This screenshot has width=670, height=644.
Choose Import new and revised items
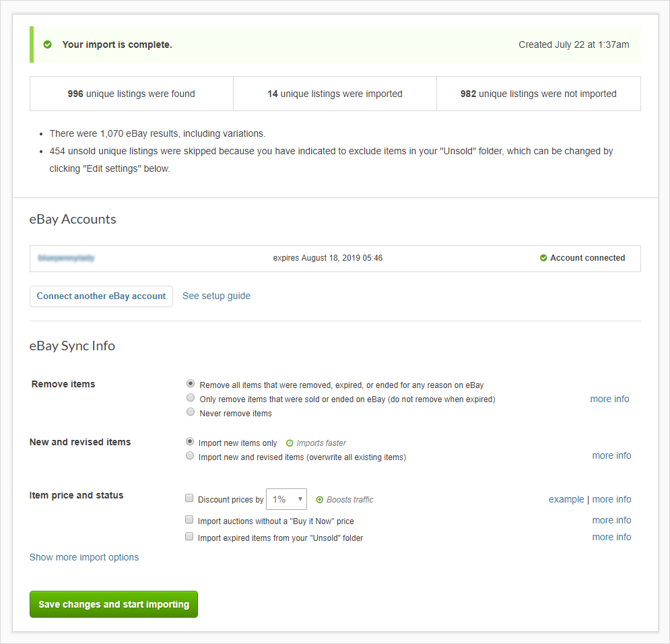point(190,455)
